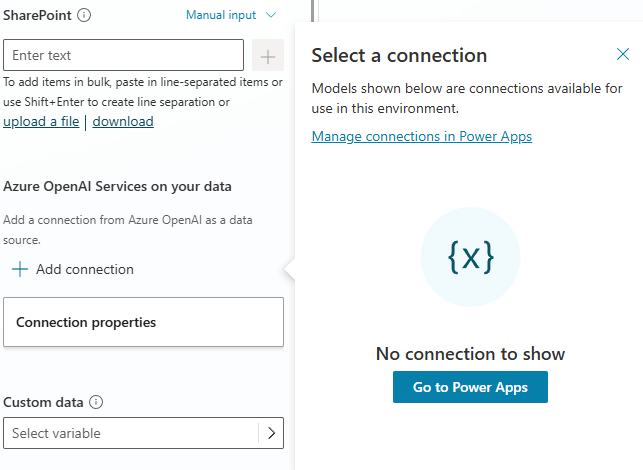
Task: Click the SharePoint info icon
Action: click(84, 15)
